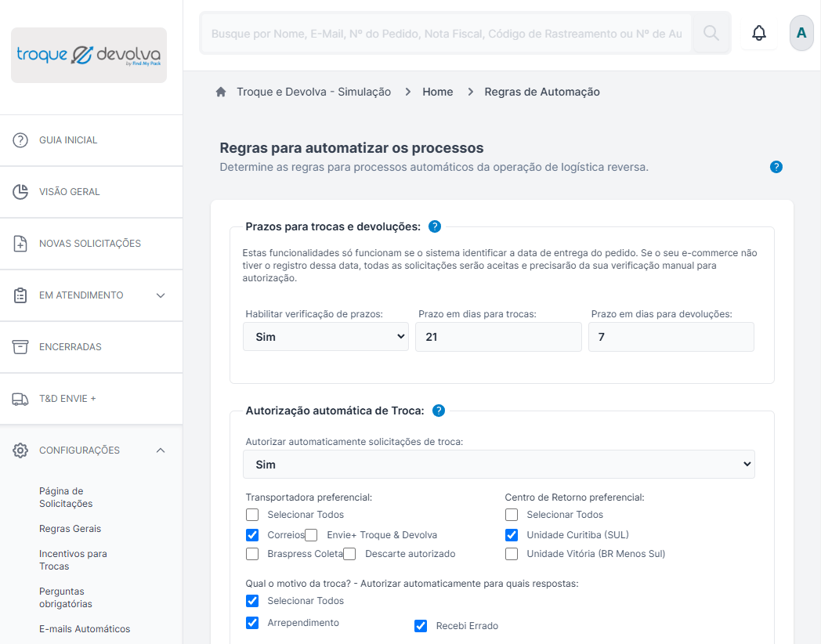Uncheck the Correios transportadora checkbox

point(252,534)
